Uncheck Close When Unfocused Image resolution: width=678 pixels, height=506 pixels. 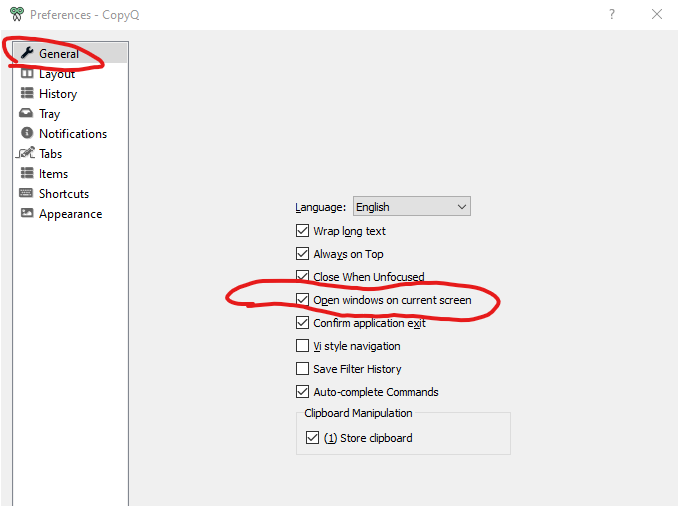[x=302, y=276]
